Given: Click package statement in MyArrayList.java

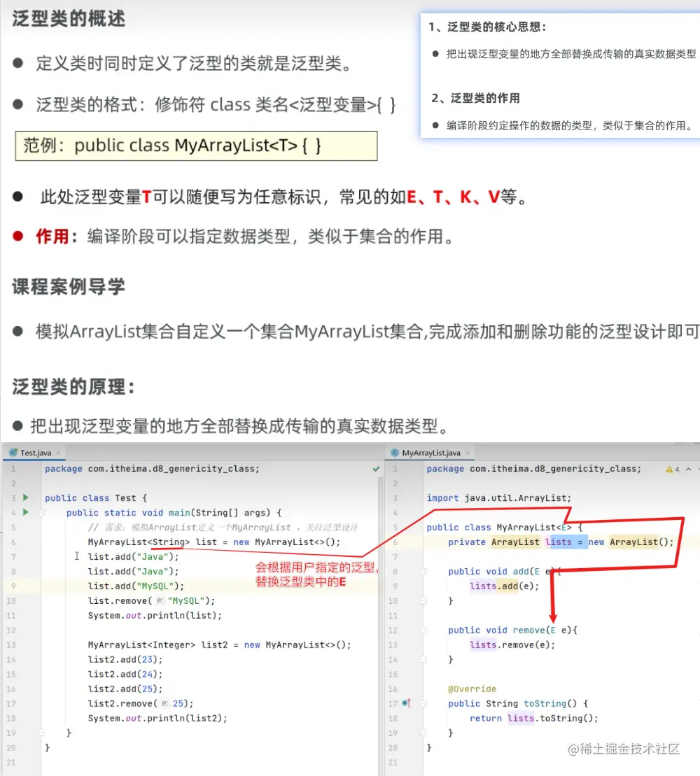Looking at the screenshot, I should point(533,469).
